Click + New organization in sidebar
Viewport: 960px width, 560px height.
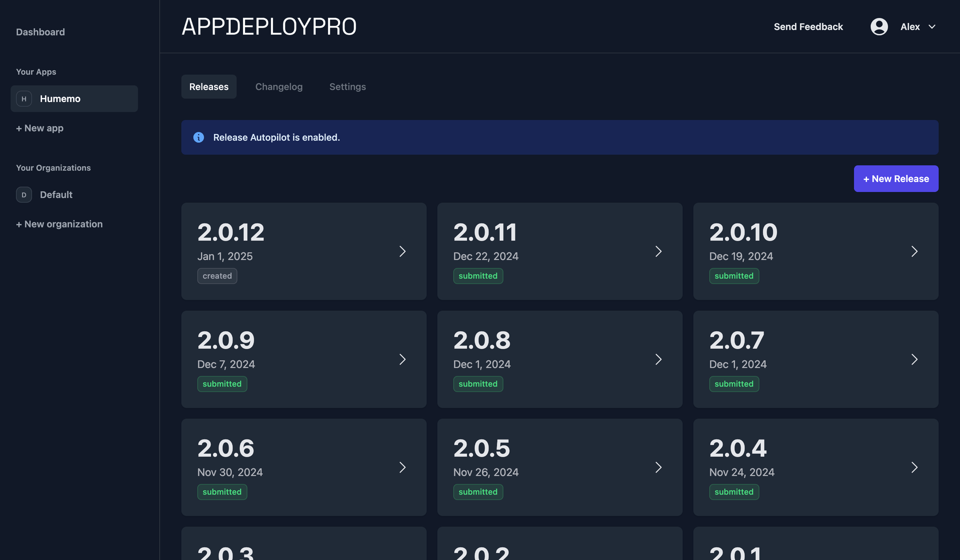(x=59, y=224)
